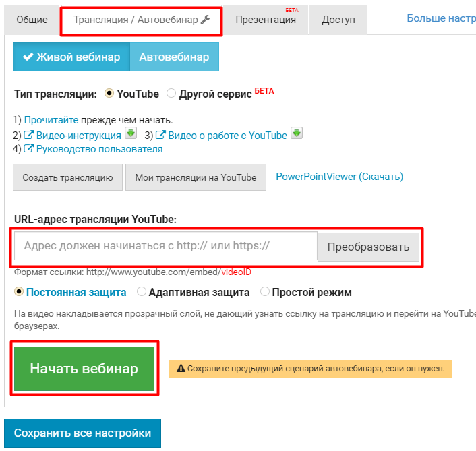Open the Презентация tab
The width and height of the screenshot is (476, 451).
266,20
